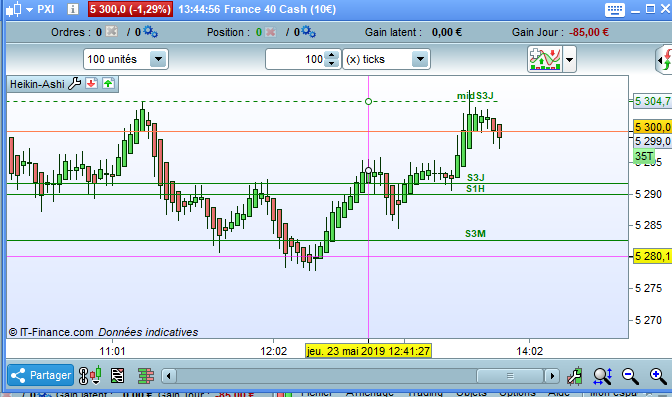The image size is (672, 397).
Task: Click the red down-arrow sell icon near Heikin-Ashi
Action: (91, 83)
